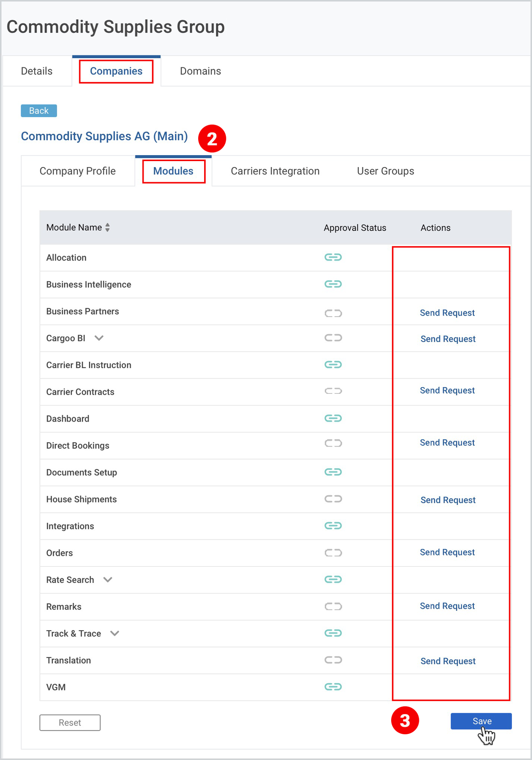This screenshot has height=760, width=532.
Task: Click the Translation module name
Action: [68, 661]
